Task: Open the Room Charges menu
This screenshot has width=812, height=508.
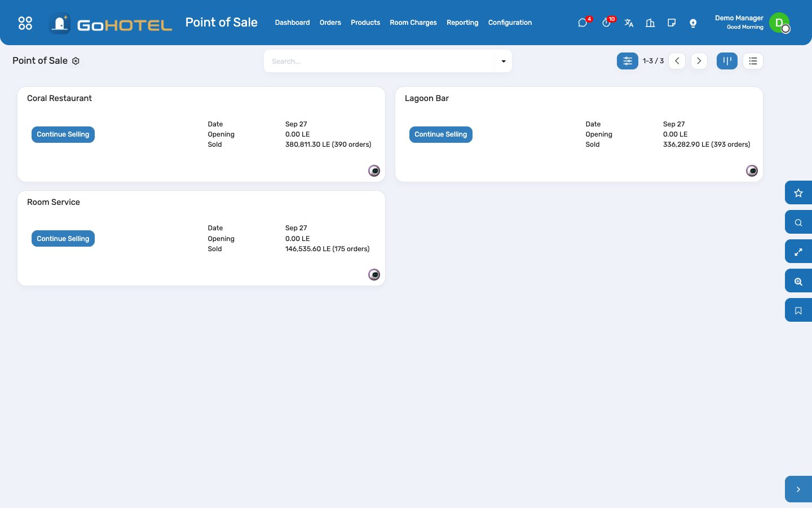Action: point(413,23)
